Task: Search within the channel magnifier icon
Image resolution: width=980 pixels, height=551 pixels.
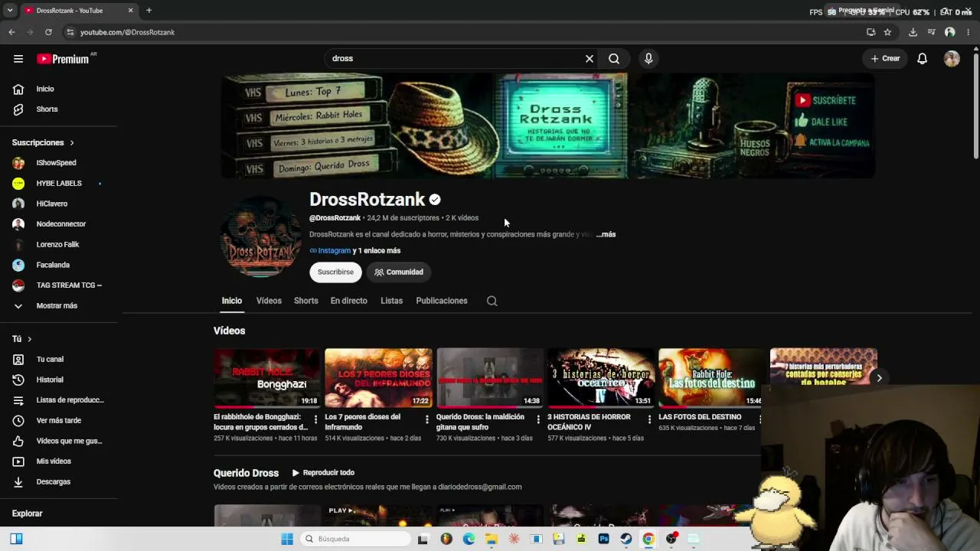Action: tap(492, 301)
